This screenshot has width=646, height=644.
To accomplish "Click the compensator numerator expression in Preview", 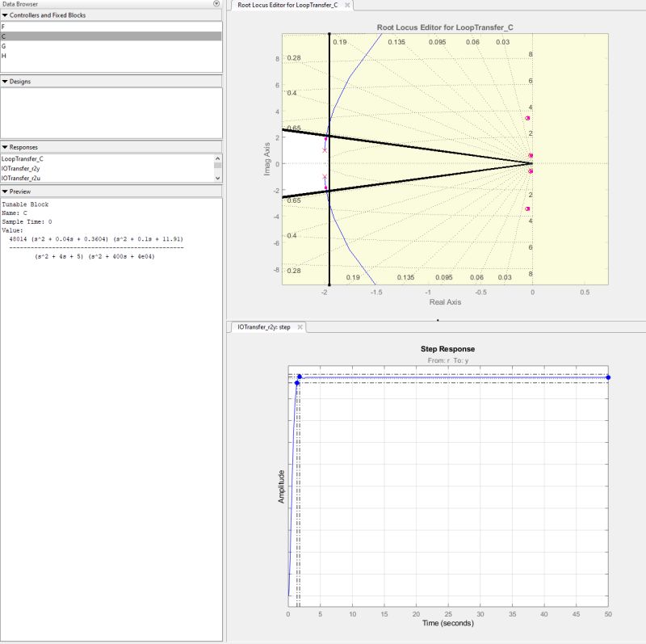I will pos(96,239).
